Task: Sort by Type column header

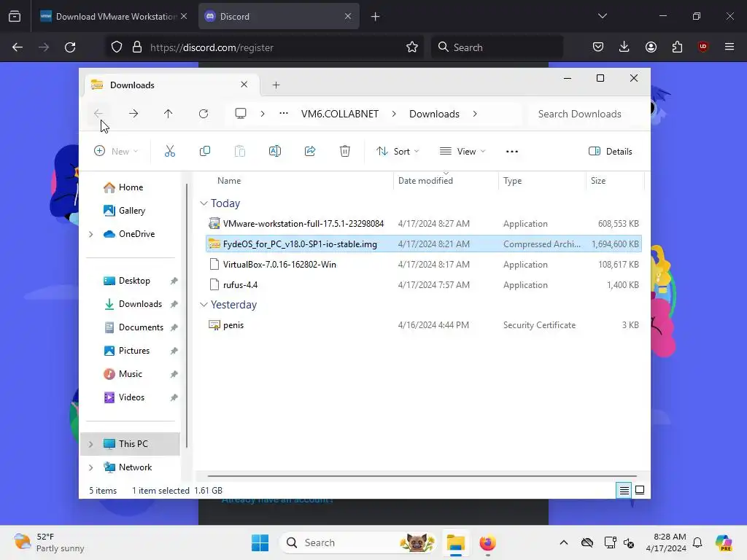Action: (513, 181)
